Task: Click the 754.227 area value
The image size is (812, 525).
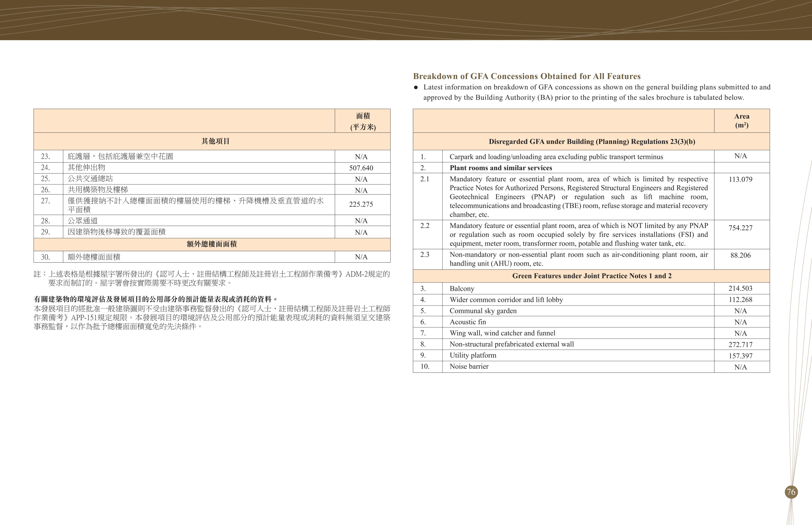Action: point(741,228)
